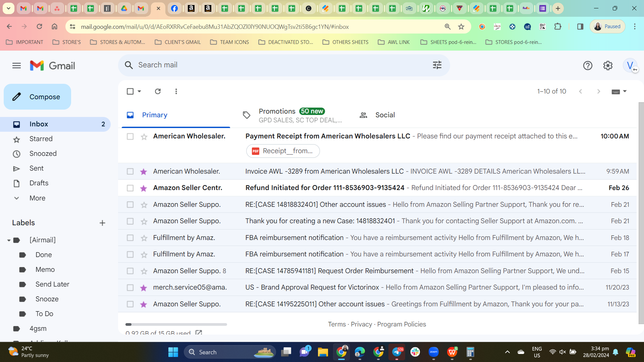Open the Google account avatar
Screen dimensions: 644x362
coord(630,66)
